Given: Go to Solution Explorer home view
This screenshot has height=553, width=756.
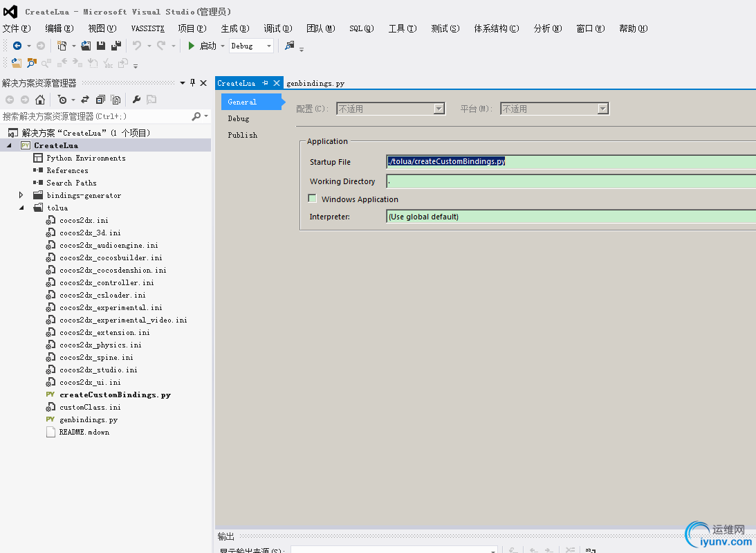Looking at the screenshot, I should tap(40, 100).
